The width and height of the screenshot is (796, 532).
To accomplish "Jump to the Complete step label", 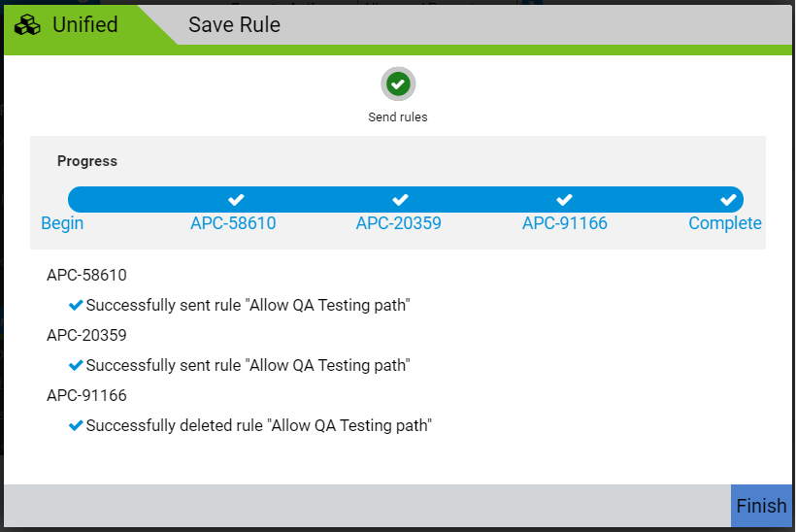I will click(x=724, y=224).
